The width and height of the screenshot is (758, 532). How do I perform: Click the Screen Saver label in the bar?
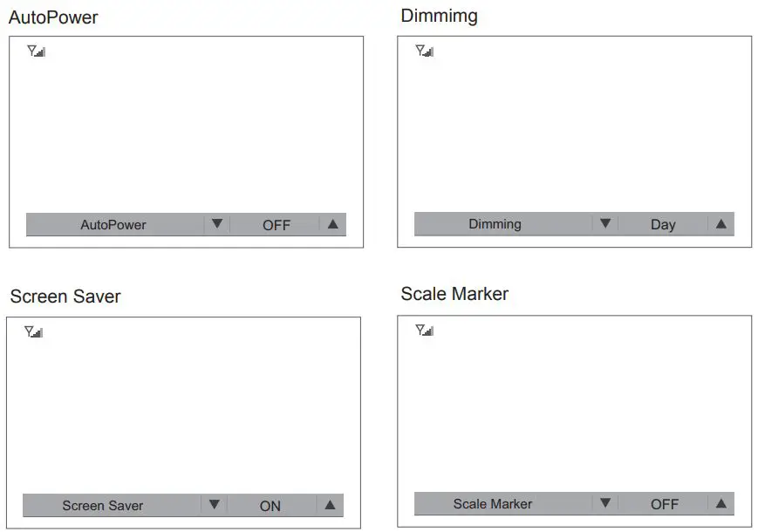(103, 506)
